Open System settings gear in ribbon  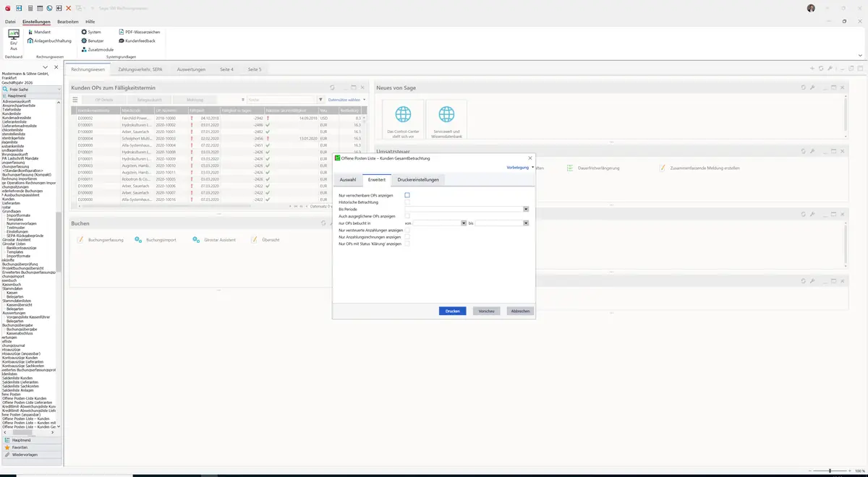[x=91, y=33]
